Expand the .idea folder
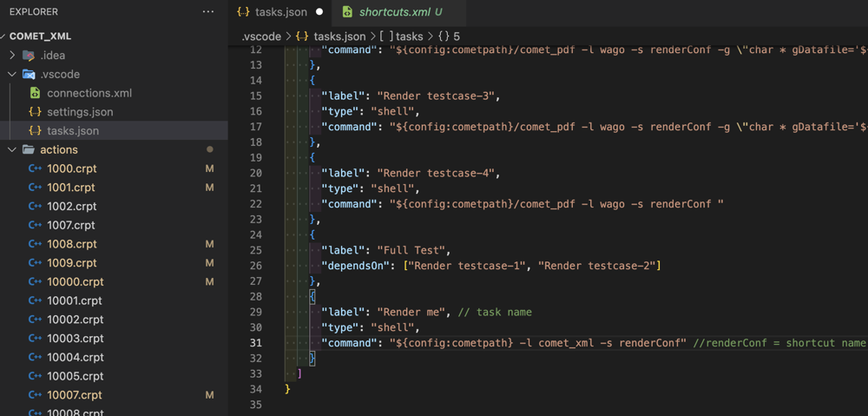The height and width of the screenshot is (416, 868). pyautogui.click(x=13, y=56)
